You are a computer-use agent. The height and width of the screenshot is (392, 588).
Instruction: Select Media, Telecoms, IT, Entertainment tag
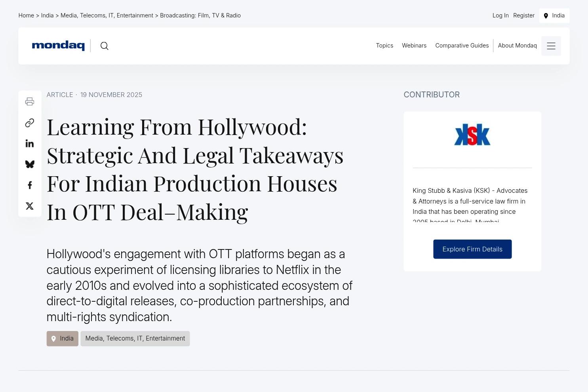click(x=135, y=339)
